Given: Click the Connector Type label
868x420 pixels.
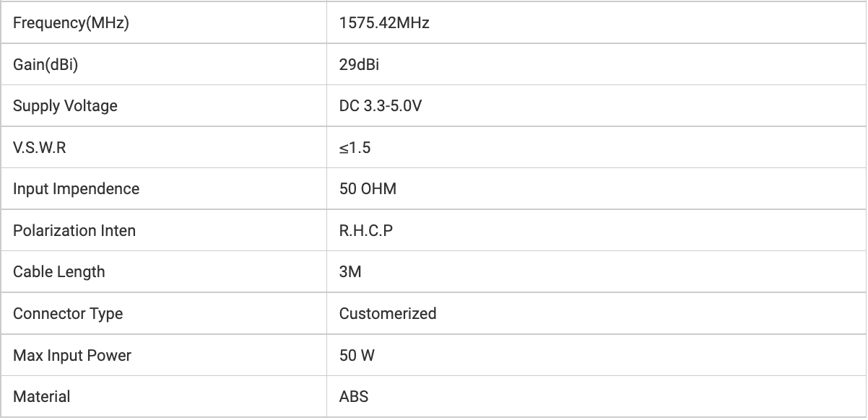Looking at the screenshot, I should (68, 314).
